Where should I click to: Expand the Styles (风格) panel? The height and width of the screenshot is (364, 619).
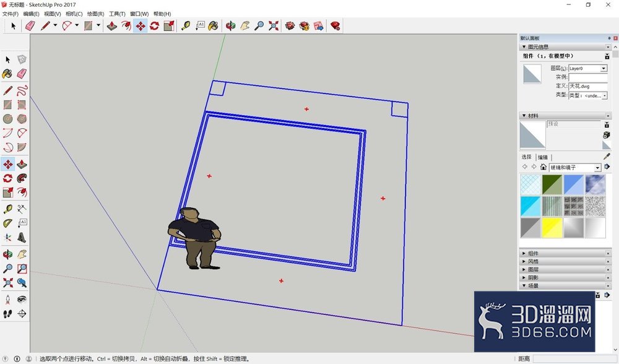pyautogui.click(x=524, y=261)
